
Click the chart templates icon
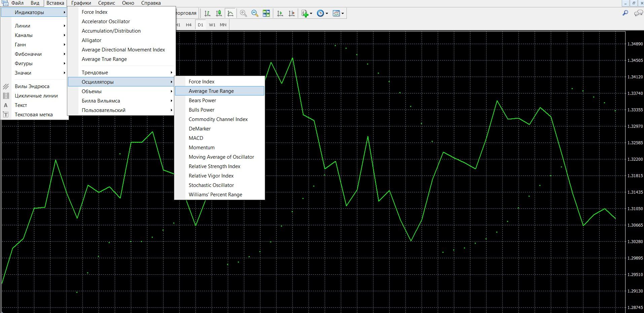coord(336,13)
